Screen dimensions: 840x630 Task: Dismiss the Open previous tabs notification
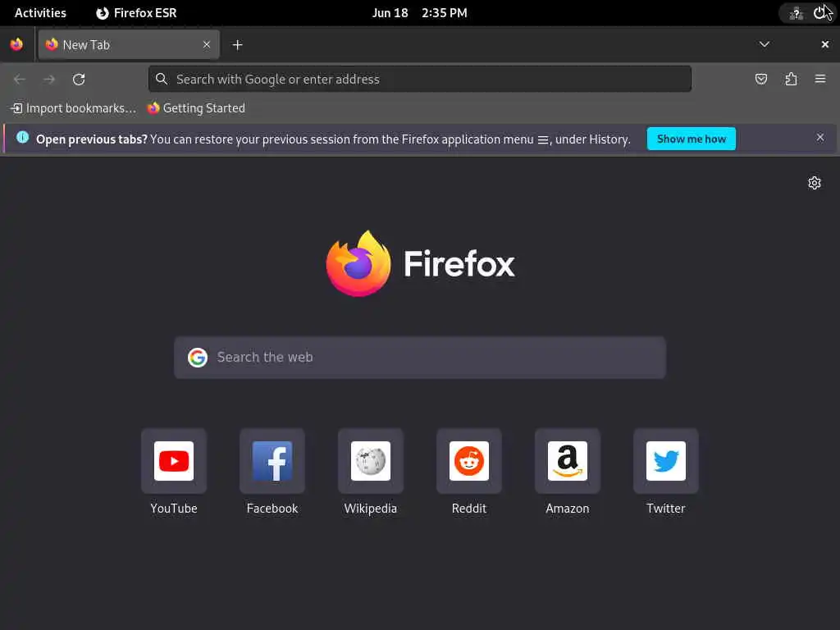pos(820,138)
